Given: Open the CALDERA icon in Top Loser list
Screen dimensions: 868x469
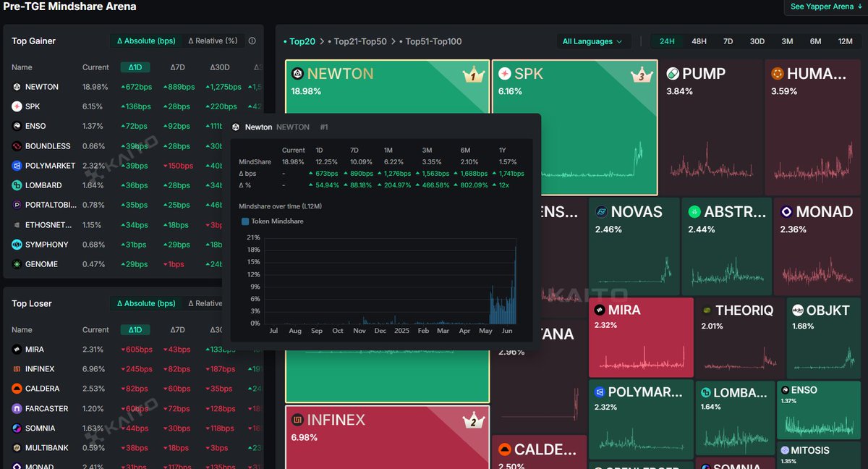Looking at the screenshot, I should coord(17,389).
